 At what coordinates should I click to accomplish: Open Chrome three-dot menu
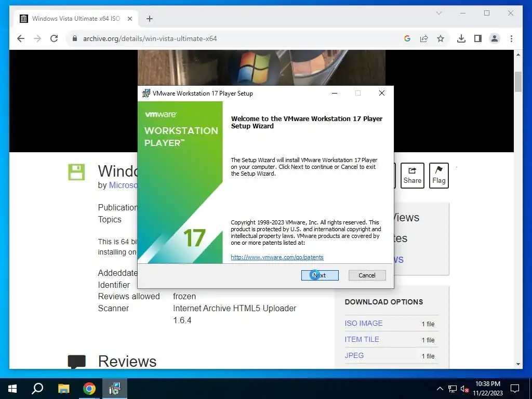[511, 38]
